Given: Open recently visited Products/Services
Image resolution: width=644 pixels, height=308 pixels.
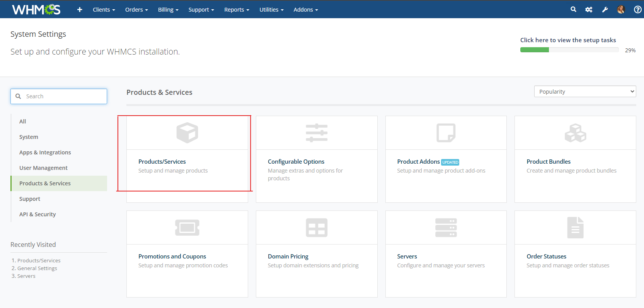Looking at the screenshot, I should point(39,260).
